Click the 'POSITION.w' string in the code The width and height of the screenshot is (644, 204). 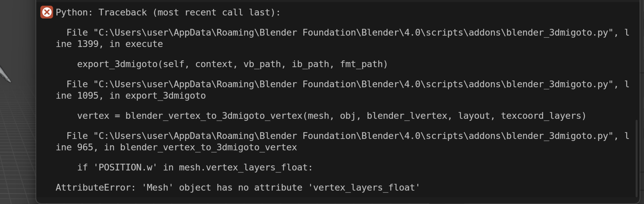(125, 167)
